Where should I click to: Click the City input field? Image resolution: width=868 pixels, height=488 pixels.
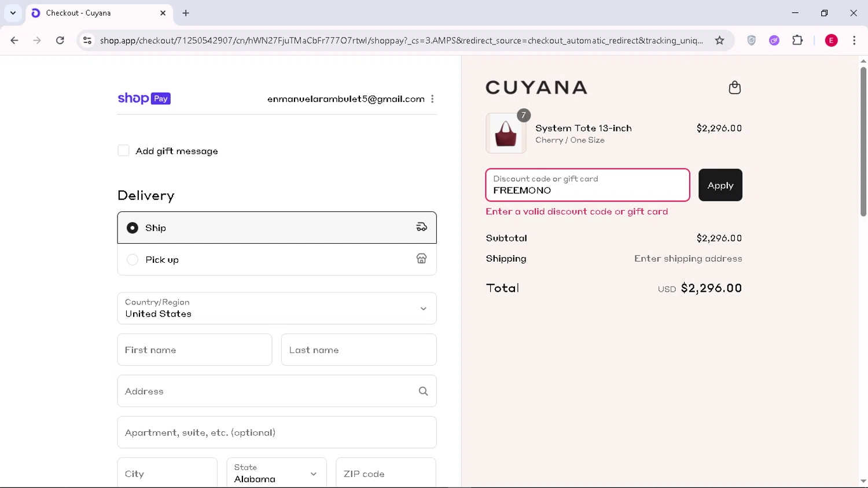coord(167,474)
